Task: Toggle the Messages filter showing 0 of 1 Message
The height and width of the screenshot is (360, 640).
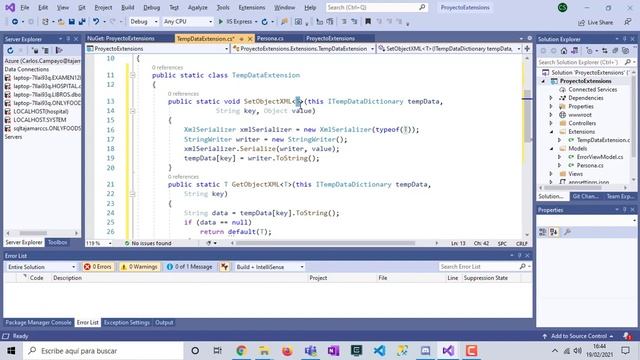Action: (189, 267)
